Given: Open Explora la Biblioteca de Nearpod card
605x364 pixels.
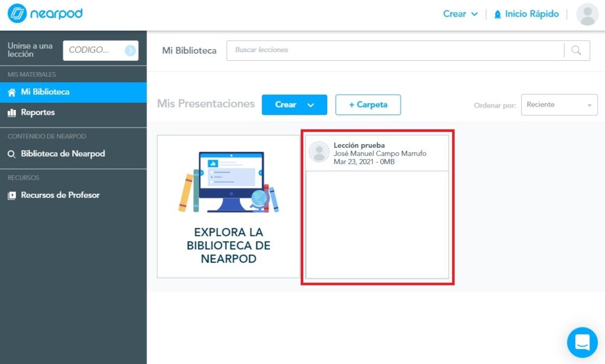Looking at the screenshot, I should click(x=228, y=206).
